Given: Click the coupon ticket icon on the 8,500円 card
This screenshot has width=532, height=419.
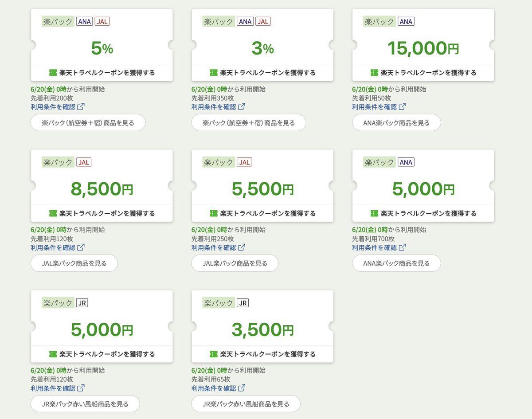Looking at the screenshot, I should tap(53, 213).
